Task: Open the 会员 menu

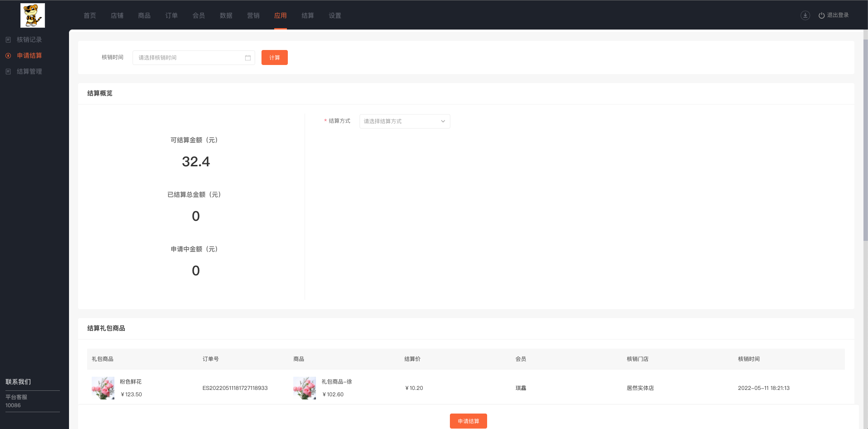Action: (199, 15)
